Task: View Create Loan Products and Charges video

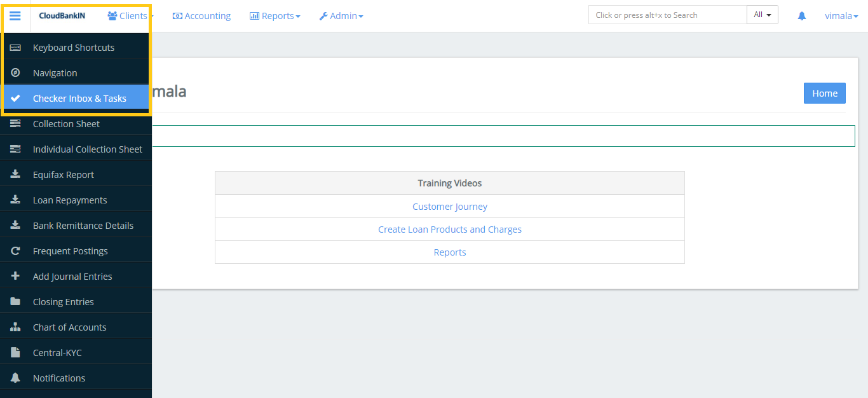Action: 449,229
